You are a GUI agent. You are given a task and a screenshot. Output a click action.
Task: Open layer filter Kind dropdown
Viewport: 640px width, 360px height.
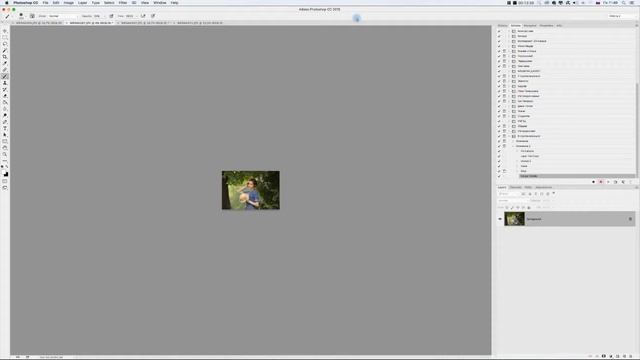509,194
